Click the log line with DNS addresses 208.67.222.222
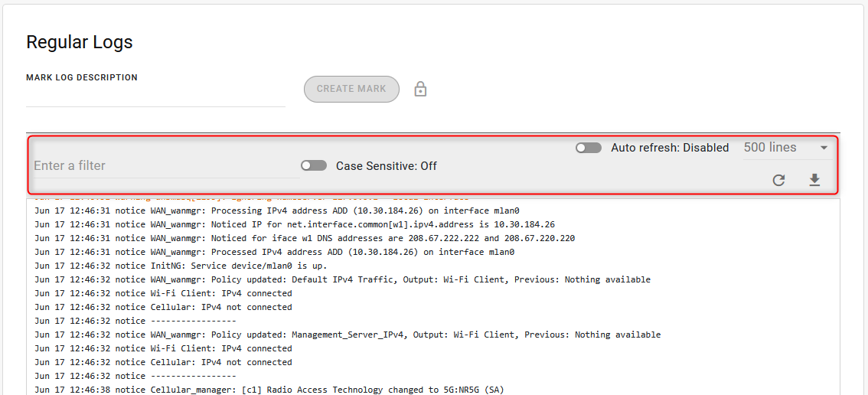 305,238
